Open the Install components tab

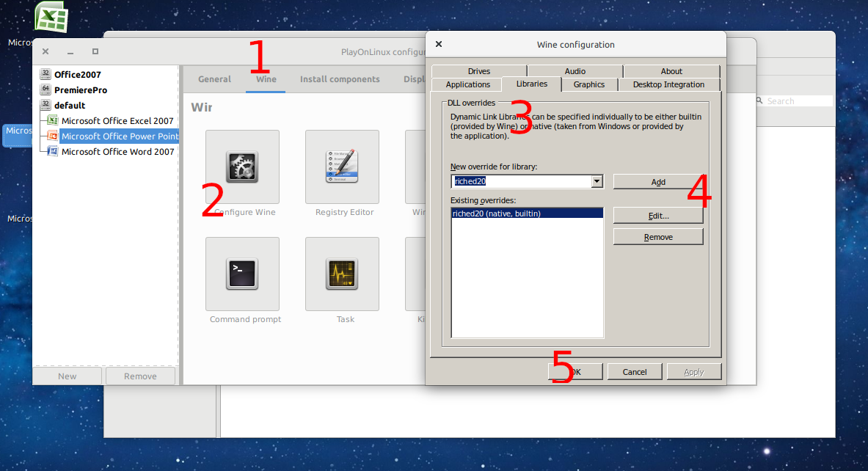coord(340,79)
